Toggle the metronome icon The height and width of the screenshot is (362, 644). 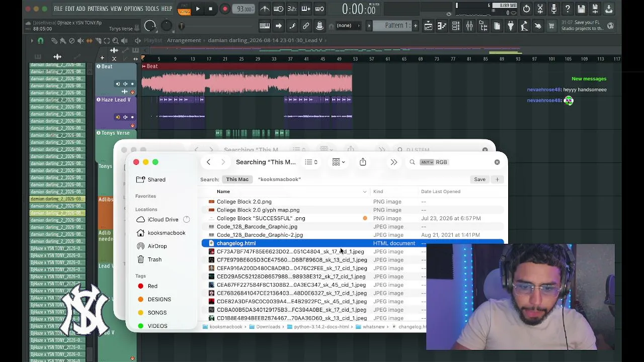(x=265, y=9)
